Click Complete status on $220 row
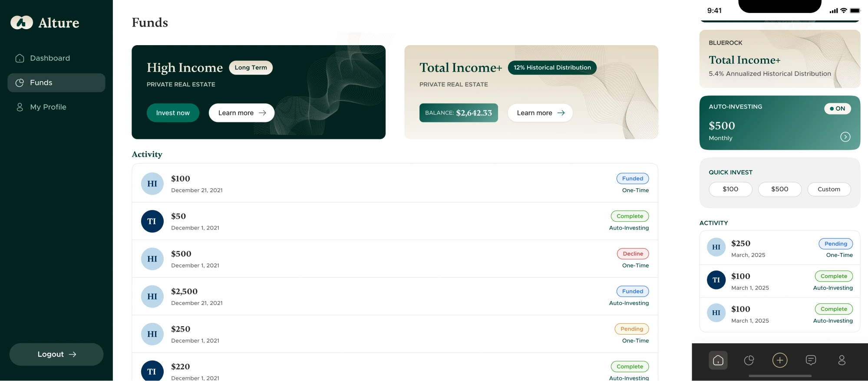 click(630, 367)
